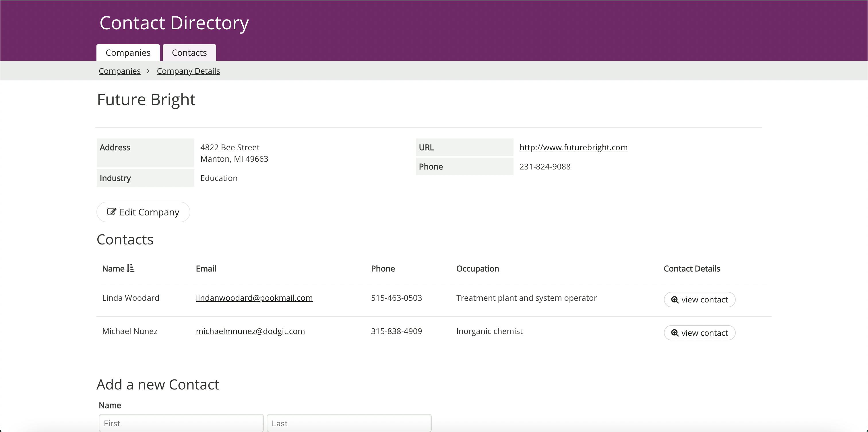Open the Companies breadcrumb link

[x=120, y=71]
